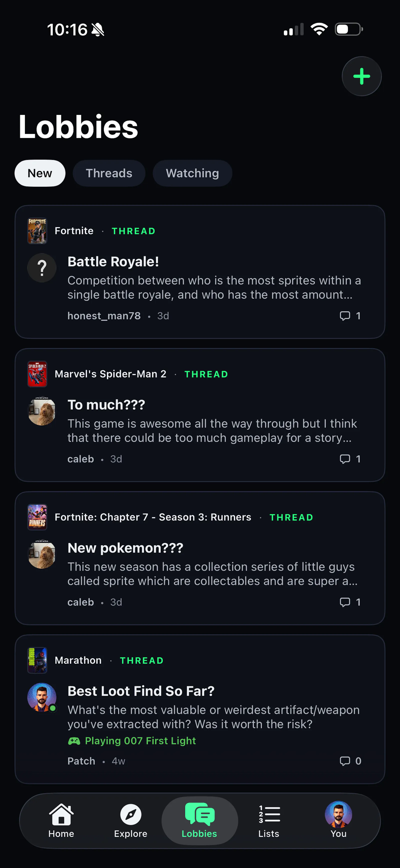
Task: Tap comment icon on To much??? thread
Action: (345, 459)
